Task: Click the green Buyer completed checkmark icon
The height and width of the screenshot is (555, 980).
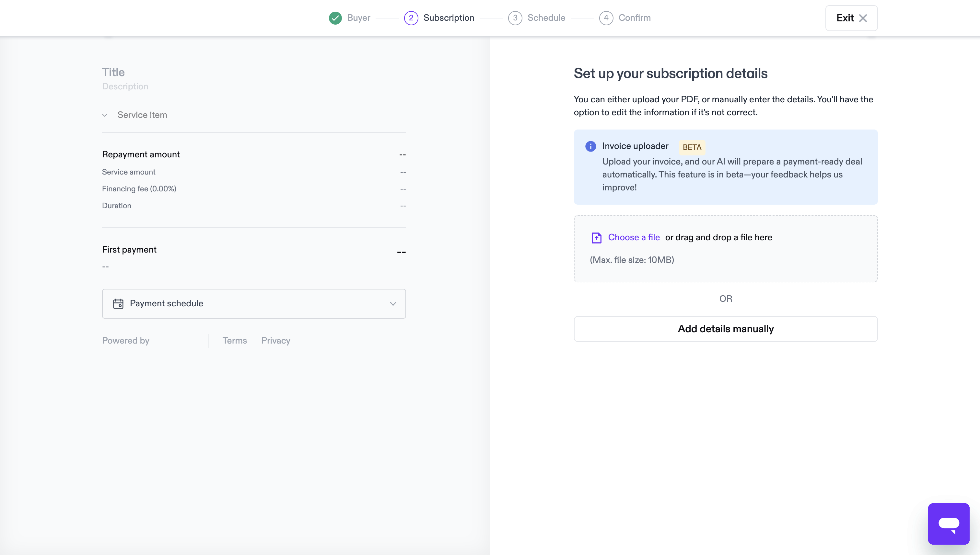Action: coord(335,18)
